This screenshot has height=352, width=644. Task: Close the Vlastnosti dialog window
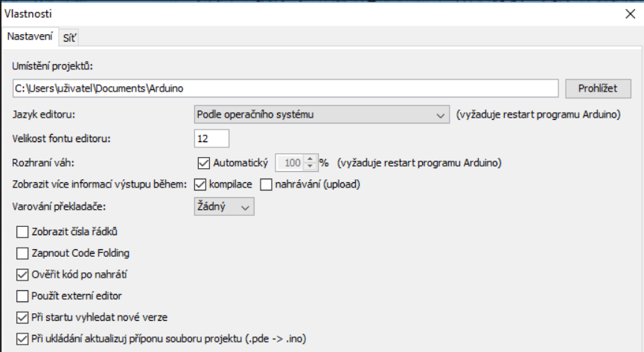pos(628,13)
